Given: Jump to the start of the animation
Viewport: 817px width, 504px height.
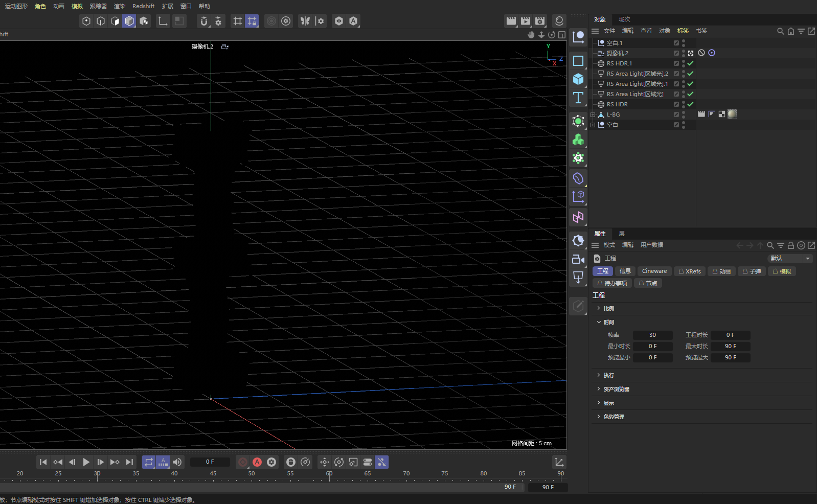Looking at the screenshot, I should pyautogui.click(x=43, y=462).
